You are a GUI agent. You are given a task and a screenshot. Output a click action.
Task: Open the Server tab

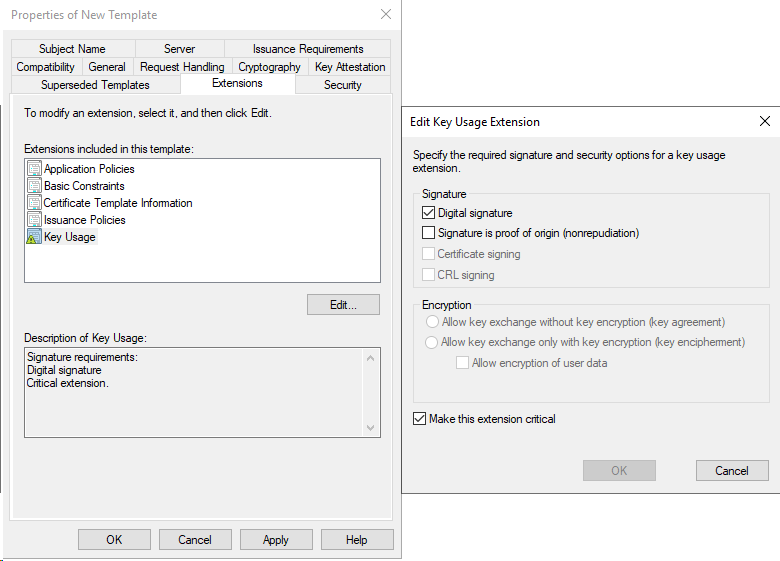[180, 49]
